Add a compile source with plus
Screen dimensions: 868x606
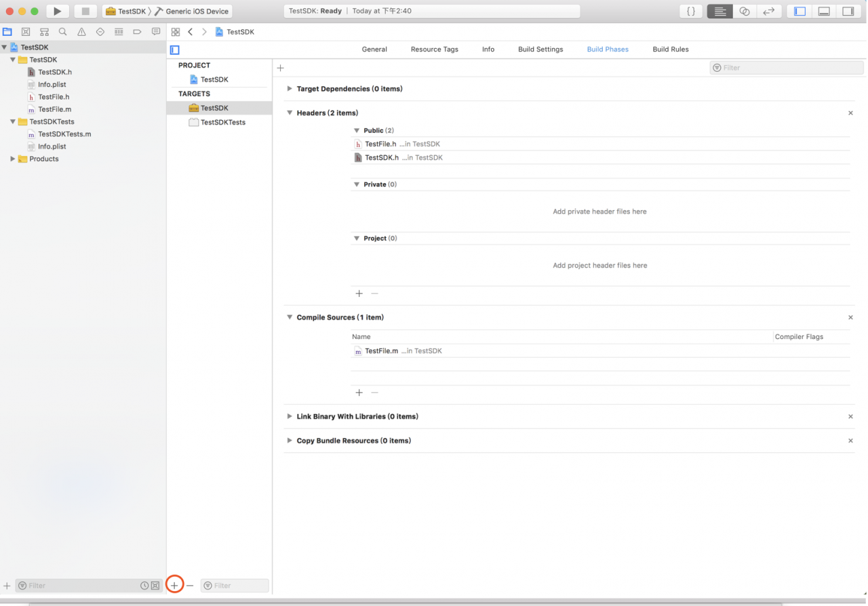pos(359,392)
